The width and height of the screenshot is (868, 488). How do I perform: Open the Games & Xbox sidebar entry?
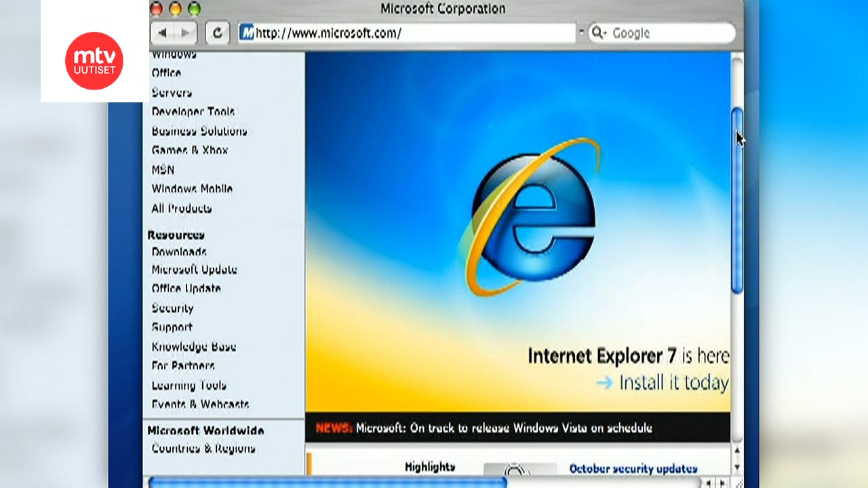(x=189, y=150)
